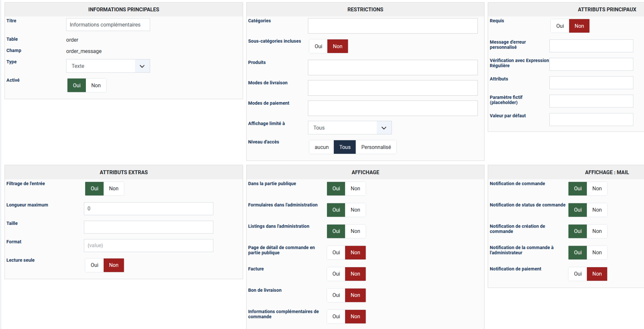The width and height of the screenshot is (644, 329).
Task: Enable Sous-catégories incluses with Oui
Action: [x=318, y=47]
